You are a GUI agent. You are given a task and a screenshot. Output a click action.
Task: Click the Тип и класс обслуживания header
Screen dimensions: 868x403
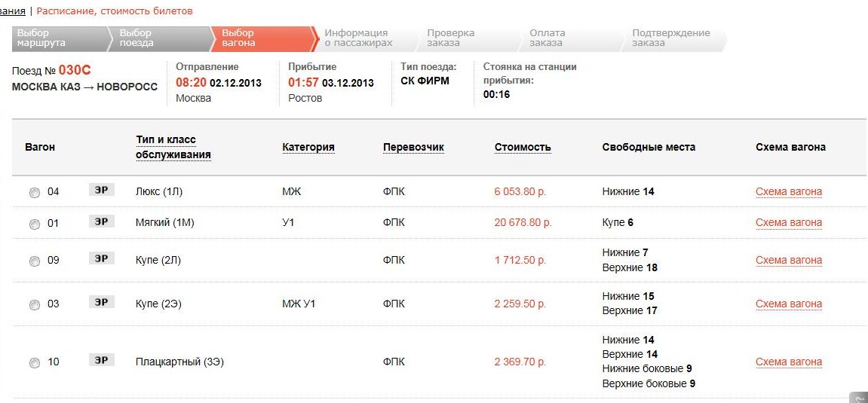pos(173,148)
